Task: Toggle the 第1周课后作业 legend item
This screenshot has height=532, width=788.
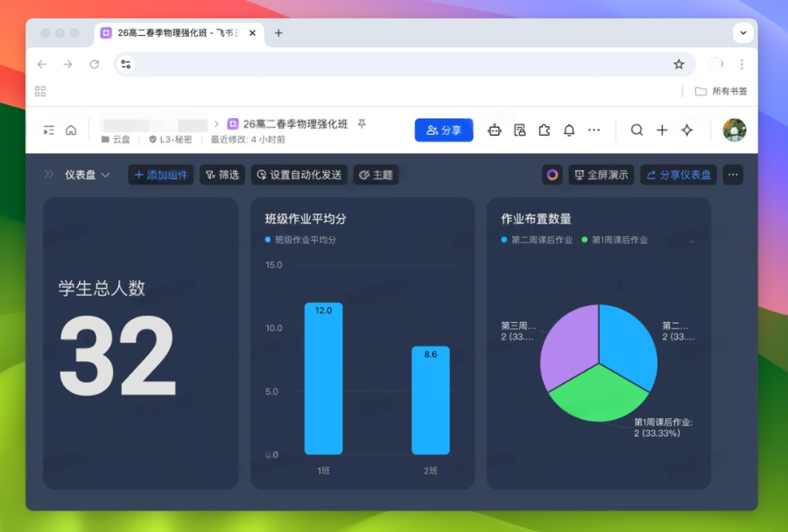Action: click(x=615, y=240)
